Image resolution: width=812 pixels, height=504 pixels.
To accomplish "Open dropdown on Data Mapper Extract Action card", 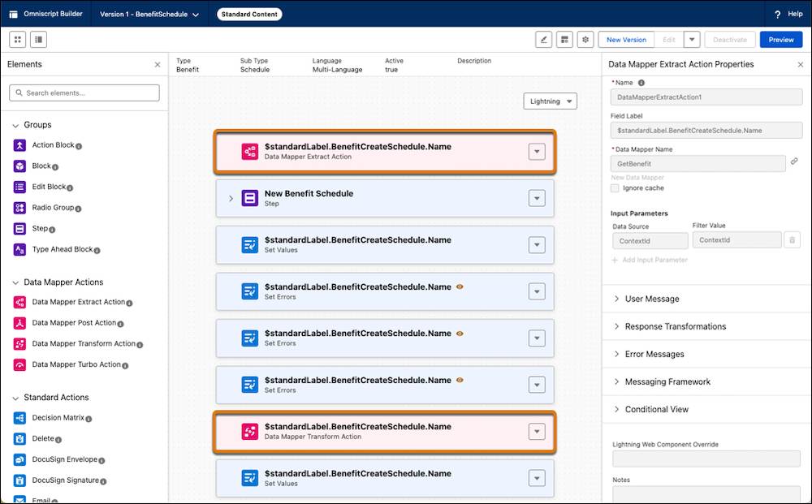I will click(x=537, y=152).
